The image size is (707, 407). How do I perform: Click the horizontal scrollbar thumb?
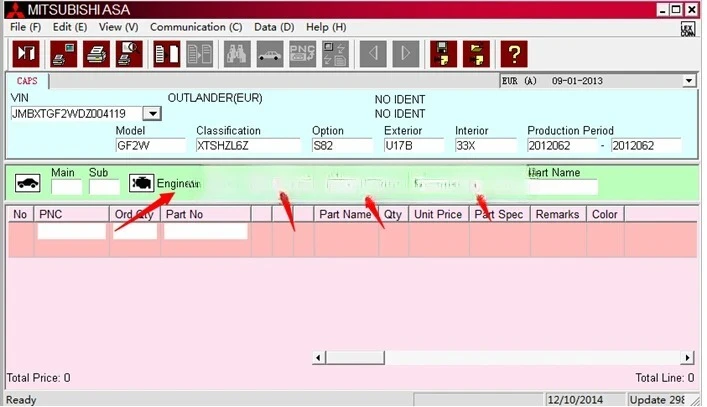355,358
